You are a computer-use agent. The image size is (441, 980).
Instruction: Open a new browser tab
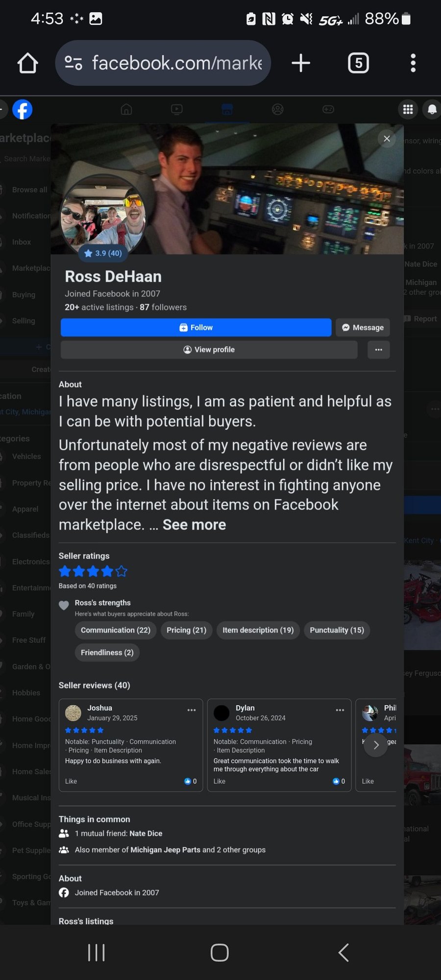300,63
